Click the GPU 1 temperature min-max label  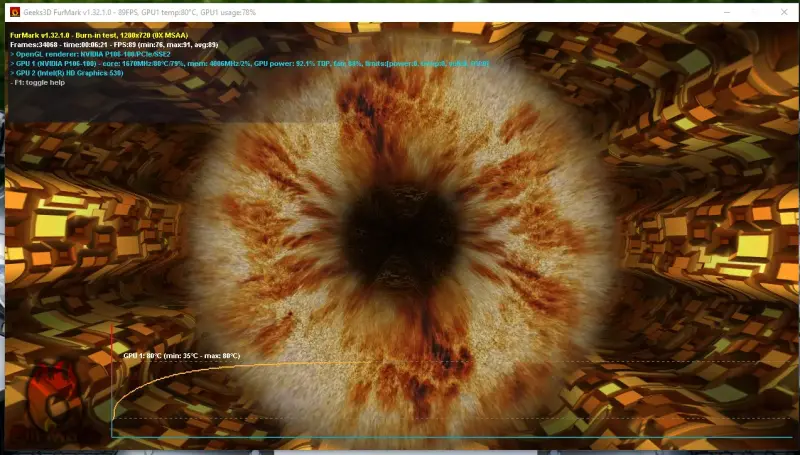pyautogui.click(x=181, y=355)
